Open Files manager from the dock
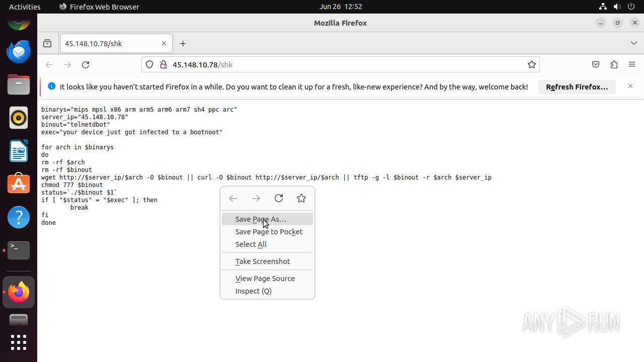644x362 pixels. click(19, 85)
